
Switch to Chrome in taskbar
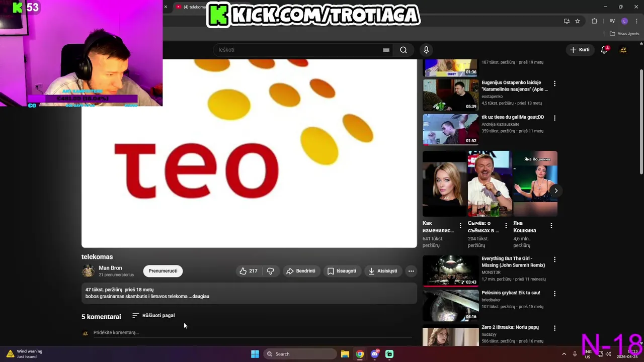tap(360, 354)
